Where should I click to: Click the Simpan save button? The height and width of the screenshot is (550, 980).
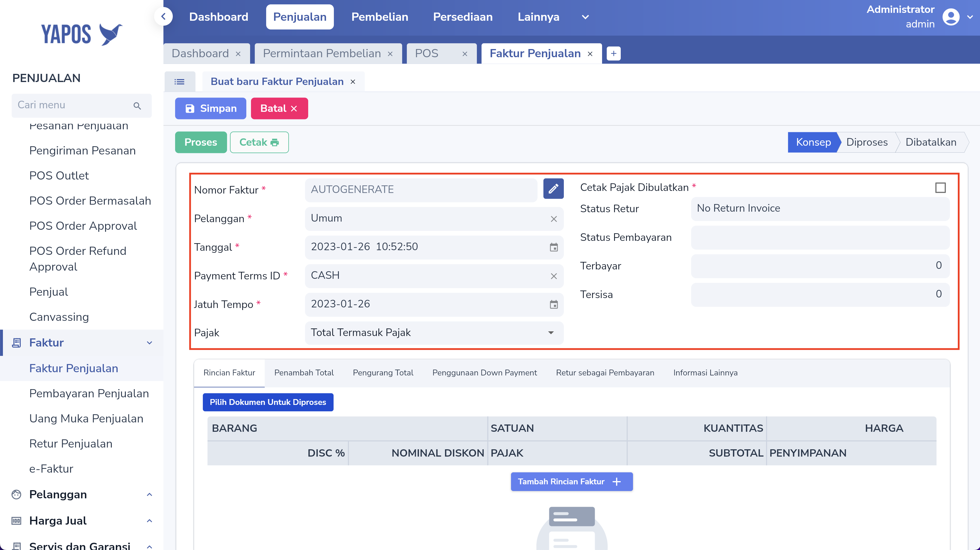click(x=210, y=109)
